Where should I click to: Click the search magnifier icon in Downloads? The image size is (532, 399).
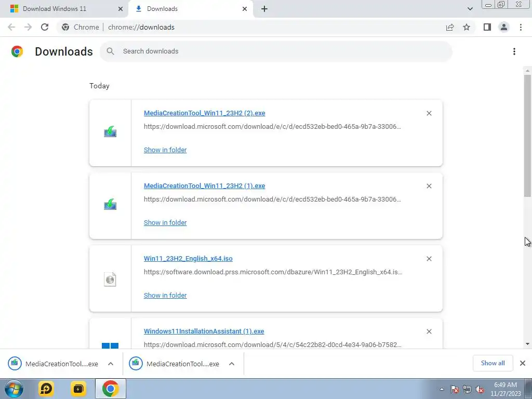click(110, 51)
